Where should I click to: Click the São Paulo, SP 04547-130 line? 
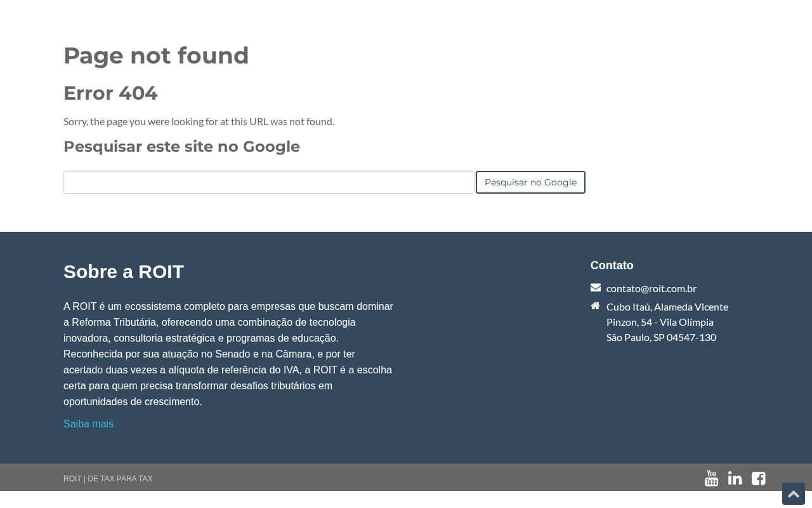tap(661, 337)
